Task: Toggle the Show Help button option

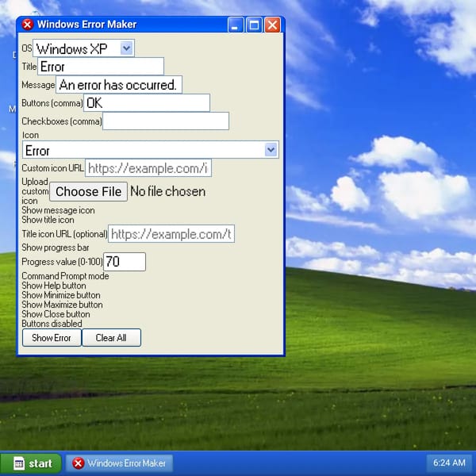Action: tap(54, 286)
